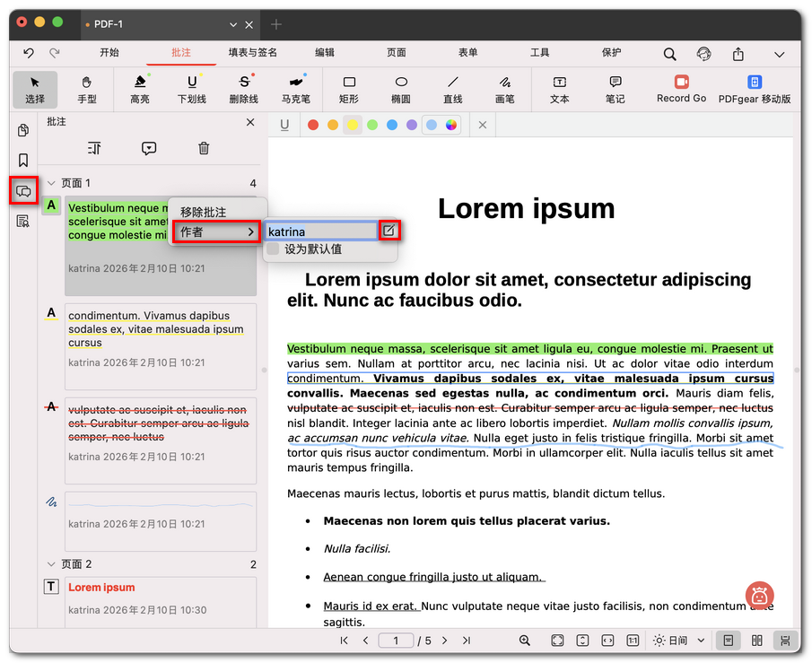
Task: Enable the 设为默认值 checkbox
Action: [273, 249]
